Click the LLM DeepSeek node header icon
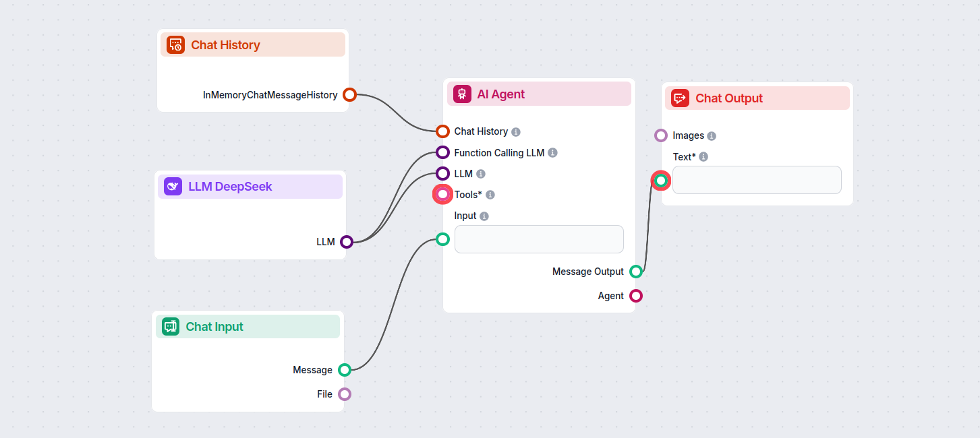Image resolution: width=980 pixels, height=438 pixels. pos(173,186)
